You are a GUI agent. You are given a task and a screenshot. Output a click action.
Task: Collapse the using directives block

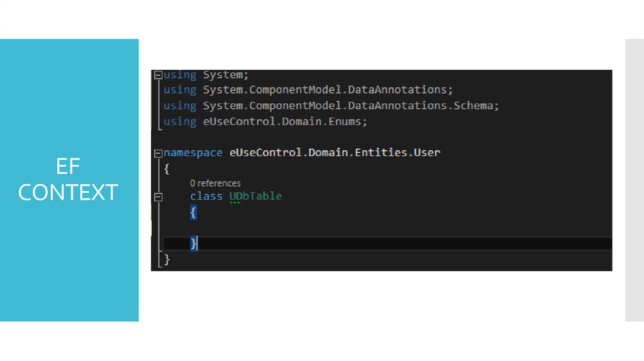pos(158,75)
